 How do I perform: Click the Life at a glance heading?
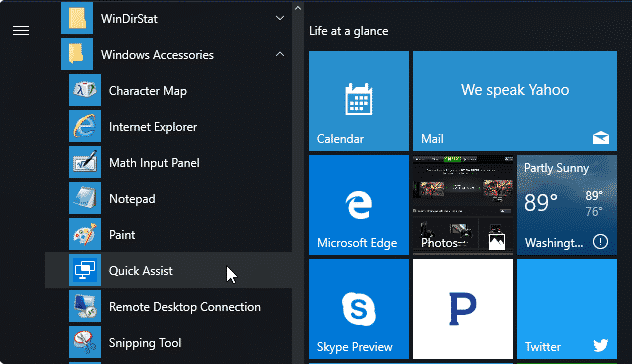348,31
